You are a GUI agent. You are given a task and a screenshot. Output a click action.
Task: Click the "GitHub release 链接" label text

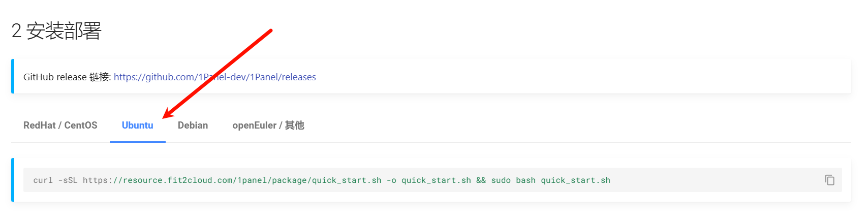pyautogui.click(x=67, y=77)
